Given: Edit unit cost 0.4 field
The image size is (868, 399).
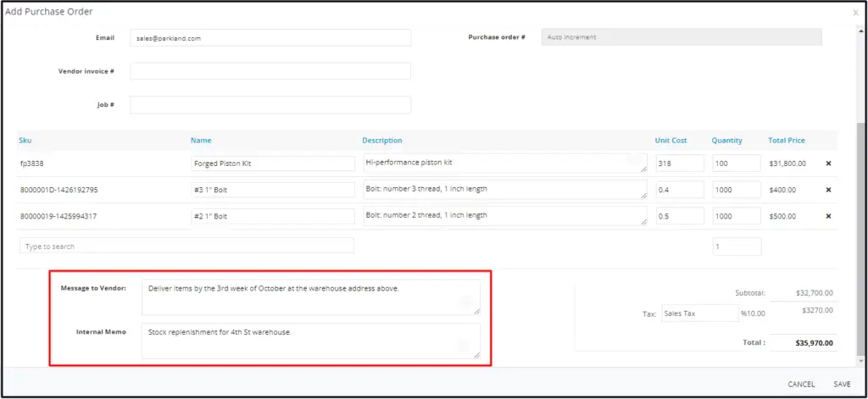Looking at the screenshot, I should pyautogui.click(x=680, y=190).
